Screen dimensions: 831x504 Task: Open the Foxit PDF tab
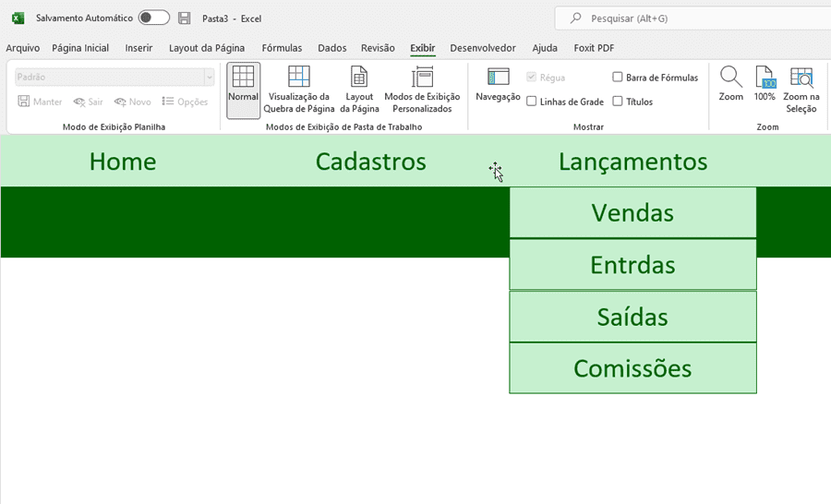[594, 48]
